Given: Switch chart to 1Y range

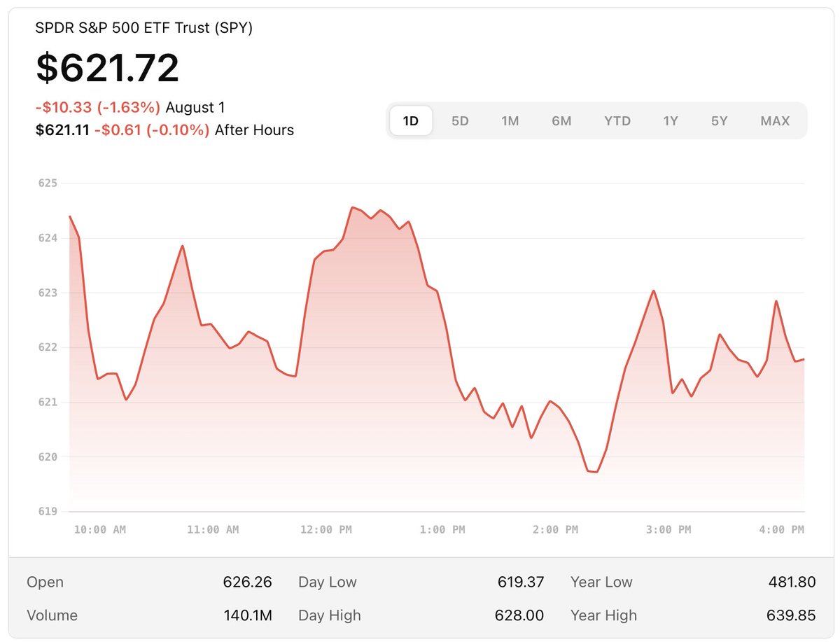Looking at the screenshot, I should [x=671, y=121].
